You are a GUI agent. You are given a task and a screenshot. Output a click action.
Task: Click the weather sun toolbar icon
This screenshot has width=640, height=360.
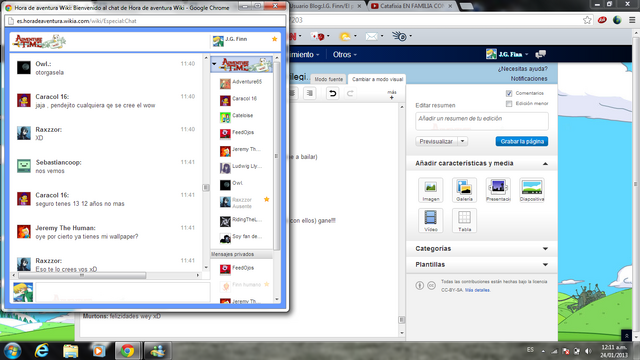[x=345, y=36]
